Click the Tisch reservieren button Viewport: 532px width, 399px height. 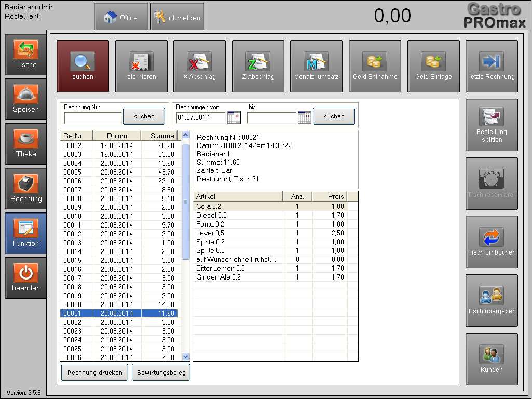492,184
